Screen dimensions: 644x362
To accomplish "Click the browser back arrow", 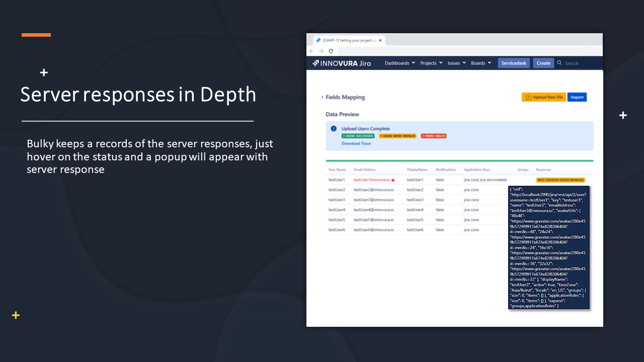I will (x=311, y=51).
